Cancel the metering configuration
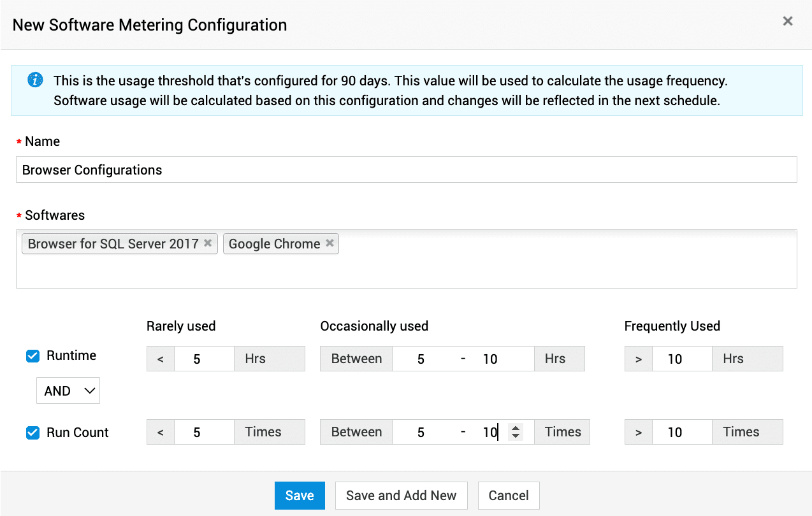The image size is (812, 516). 508,496
